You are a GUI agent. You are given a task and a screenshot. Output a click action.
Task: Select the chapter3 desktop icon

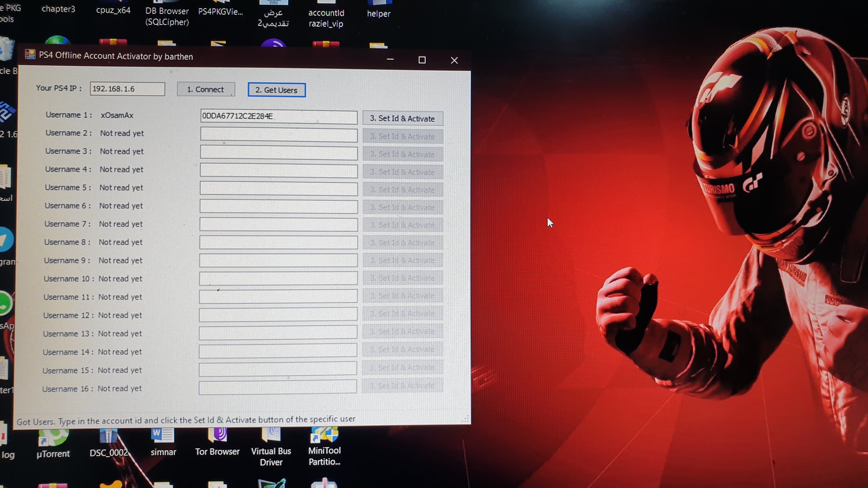58,8
